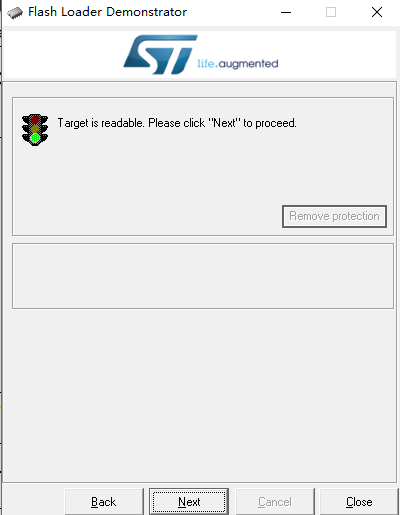The width and height of the screenshot is (400, 515).
Task: Click the red lamp on the traffic light
Action: point(35,120)
